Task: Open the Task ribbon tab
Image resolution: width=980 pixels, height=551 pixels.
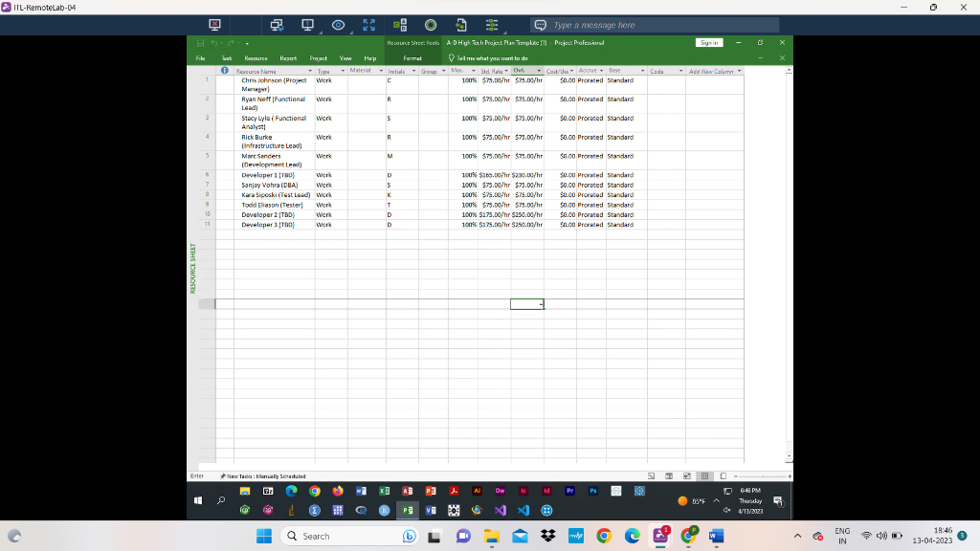Action: [226, 58]
